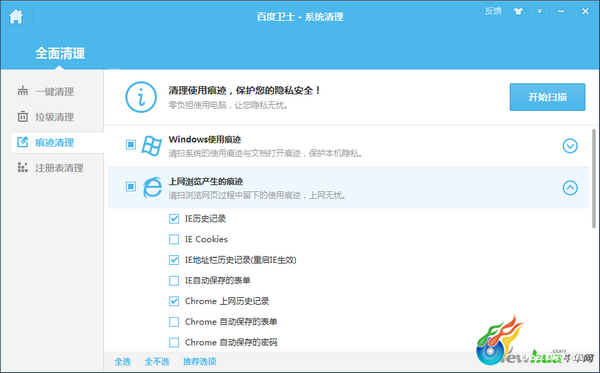This screenshot has height=373, width=600.
Task: Uncheck IE地址栏历史记录 checkbox
Action: tap(174, 260)
